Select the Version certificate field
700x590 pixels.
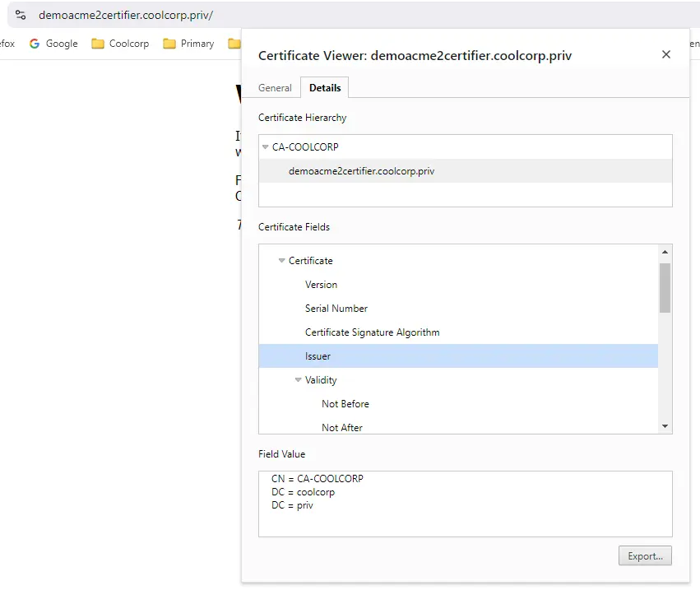(321, 285)
